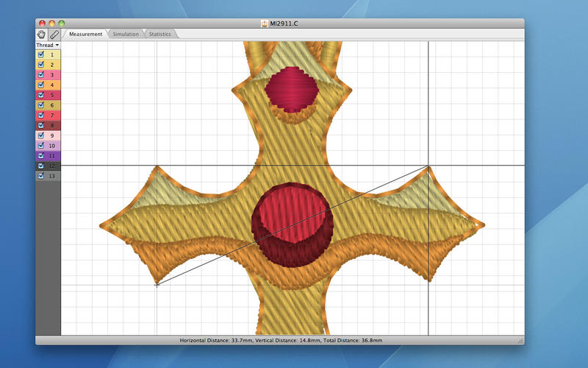Viewport: 588px width, 368px height.
Task: Open the Simulation tab
Action: click(x=126, y=34)
